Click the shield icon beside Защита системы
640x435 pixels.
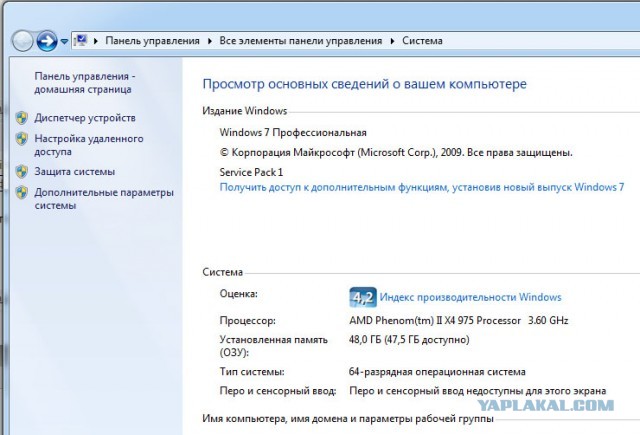tap(22, 171)
